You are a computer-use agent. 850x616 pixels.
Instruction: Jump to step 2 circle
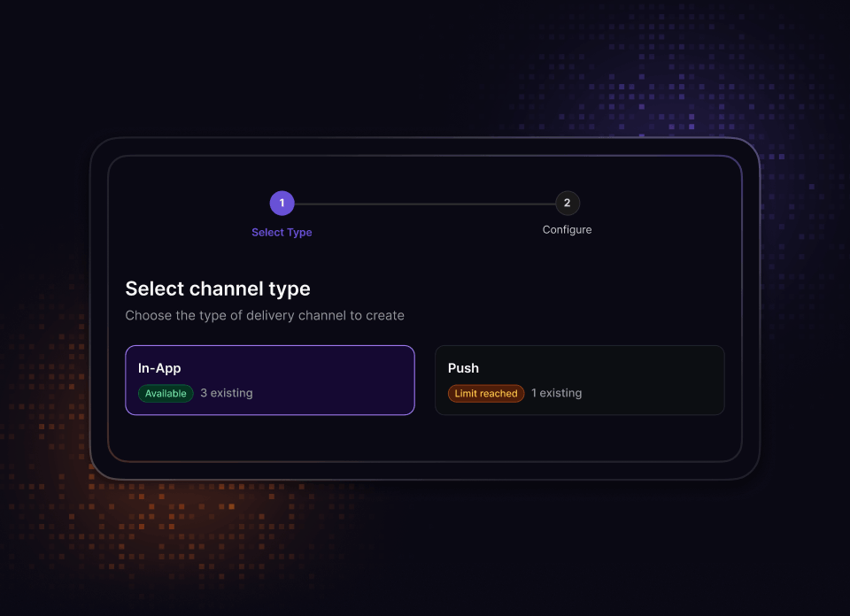(x=567, y=204)
